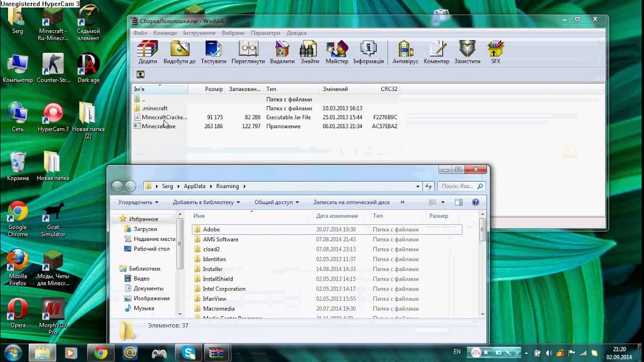Click the Переглянути (View) toolbar icon
Screen dimensions: 644x362
tap(248, 53)
